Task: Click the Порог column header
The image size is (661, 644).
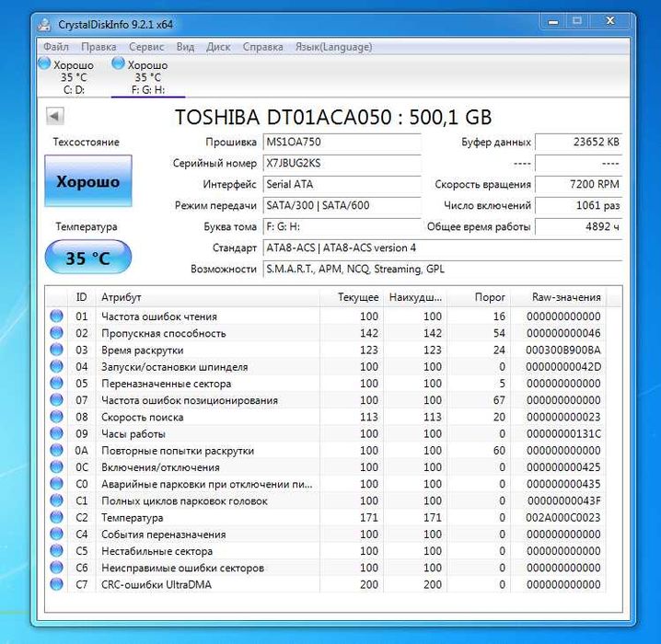Action: (x=479, y=297)
